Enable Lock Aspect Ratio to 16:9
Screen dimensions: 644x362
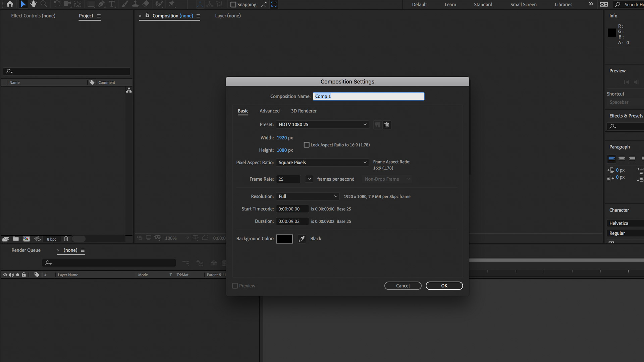coord(306,144)
